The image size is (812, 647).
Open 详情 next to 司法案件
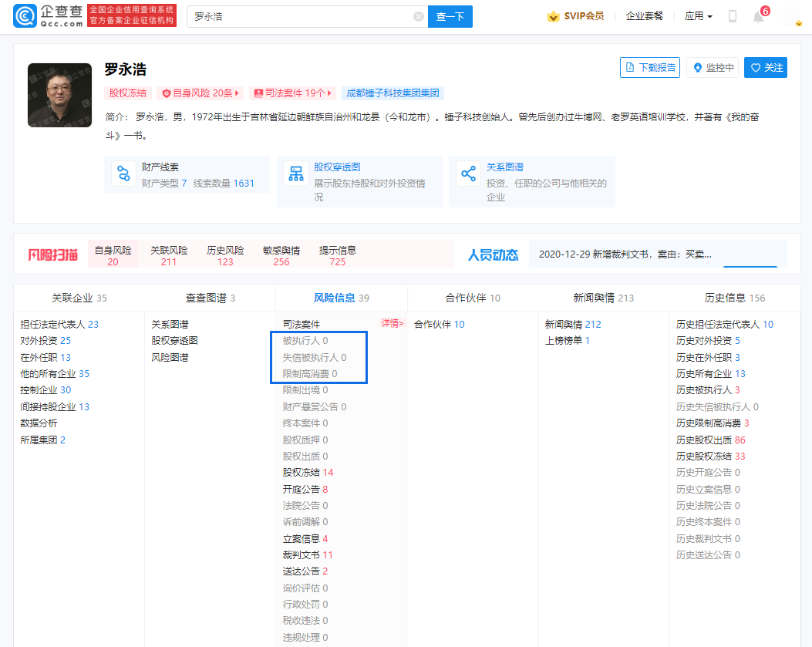(392, 324)
